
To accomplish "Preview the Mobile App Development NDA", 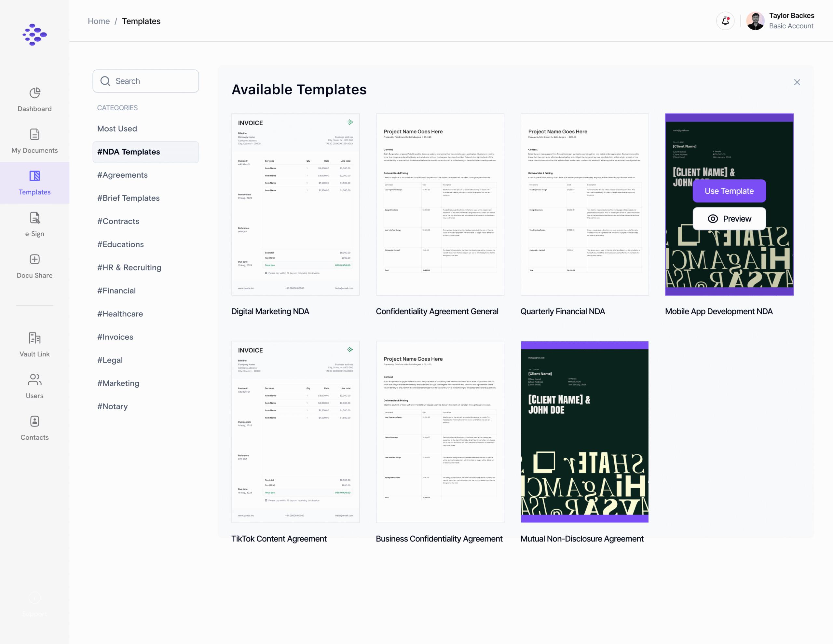I will click(729, 219).
